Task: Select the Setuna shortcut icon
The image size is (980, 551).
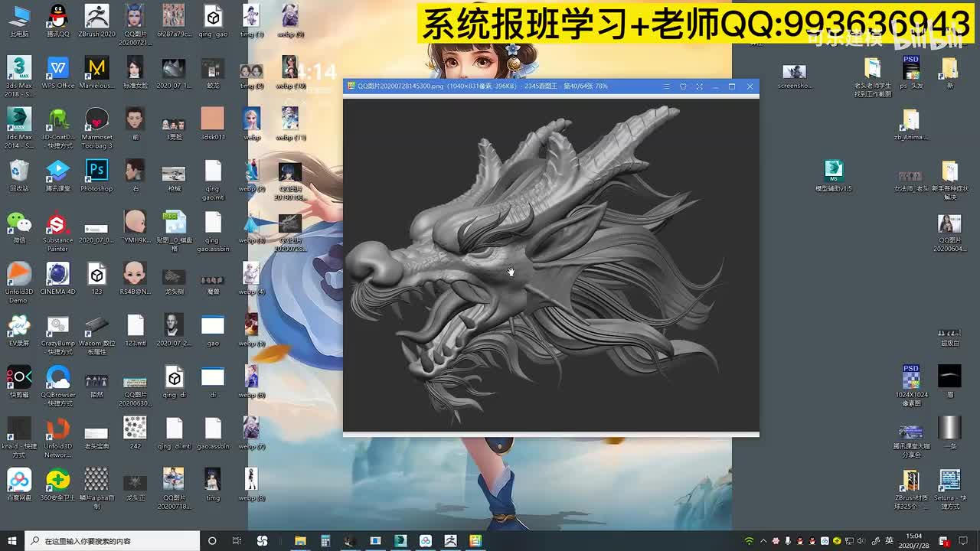Action: (x=949, y=490)
